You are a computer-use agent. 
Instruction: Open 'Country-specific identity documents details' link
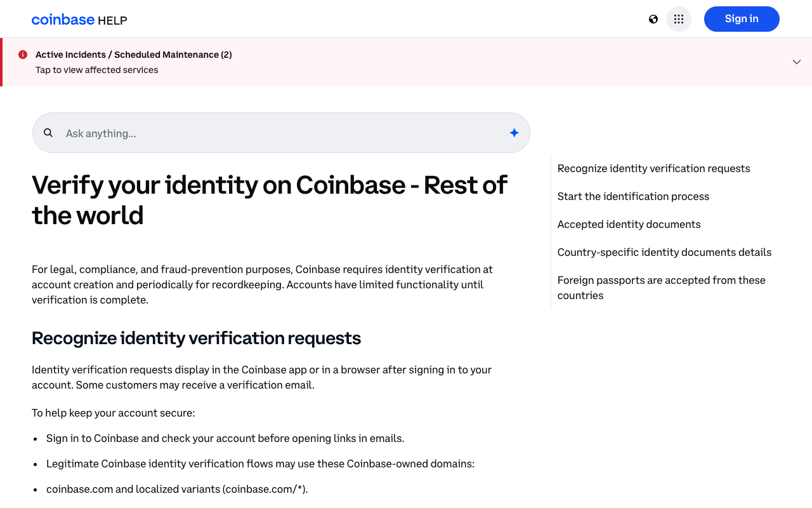664,252
